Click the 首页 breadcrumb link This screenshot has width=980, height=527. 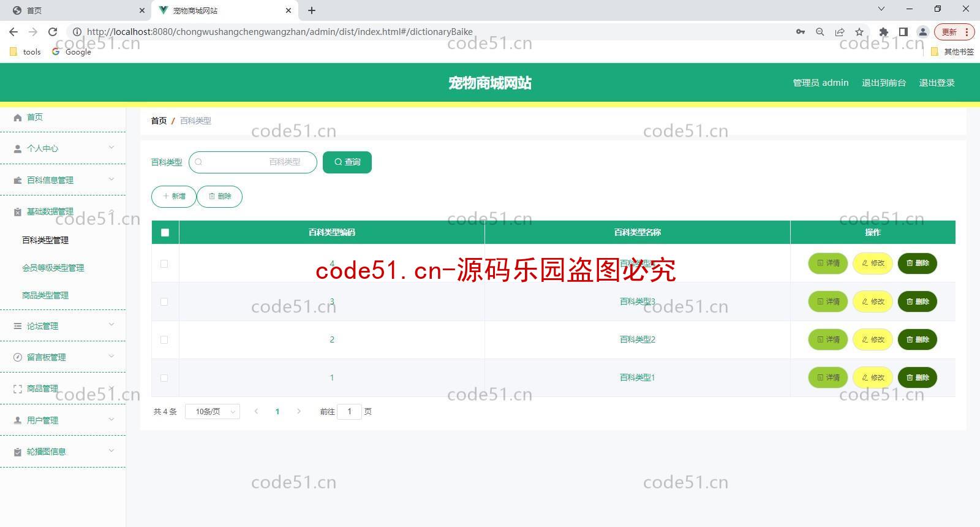pos(159,121)
